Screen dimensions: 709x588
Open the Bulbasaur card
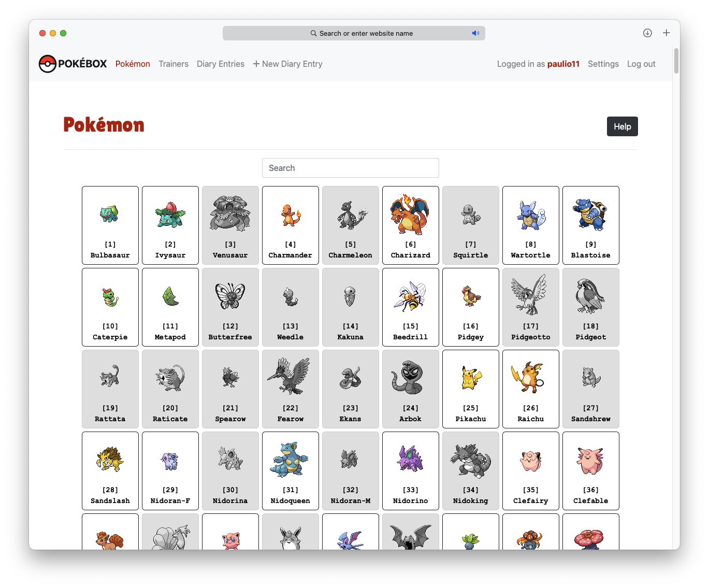coord(110,225)
